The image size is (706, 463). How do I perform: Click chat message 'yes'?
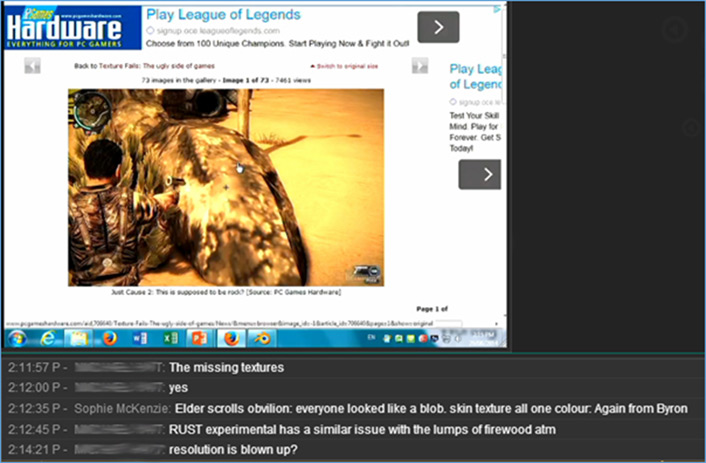pyautogui.click(x=178, y=388)
